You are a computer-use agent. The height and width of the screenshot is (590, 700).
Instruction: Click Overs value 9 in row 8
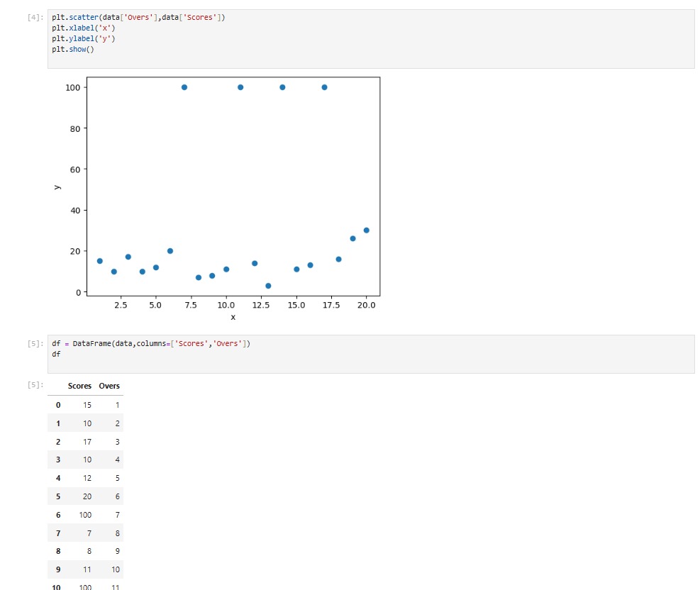pos(118,551)
